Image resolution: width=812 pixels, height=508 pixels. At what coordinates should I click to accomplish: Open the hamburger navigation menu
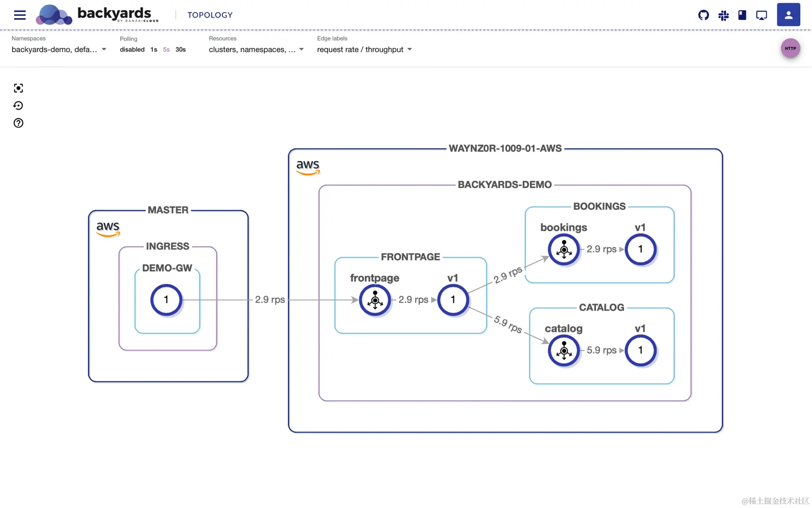pos(19,15)
